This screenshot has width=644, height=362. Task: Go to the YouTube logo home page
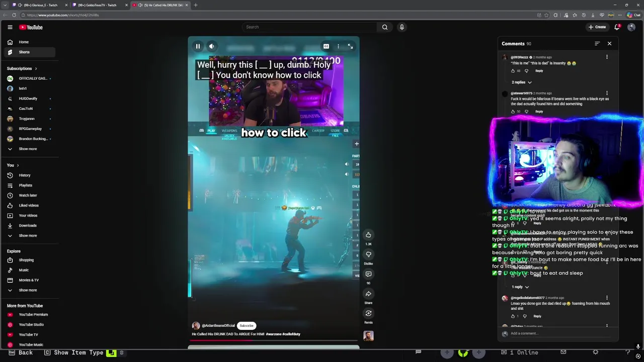click(x=31, y=27)
